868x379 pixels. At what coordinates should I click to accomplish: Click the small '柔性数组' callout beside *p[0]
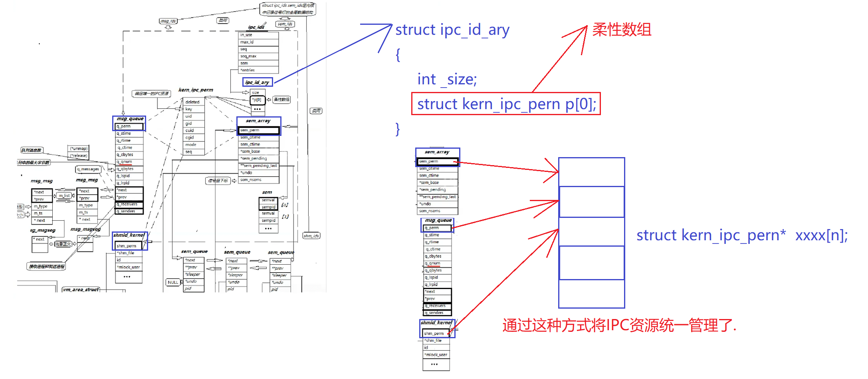click(281, 100)
